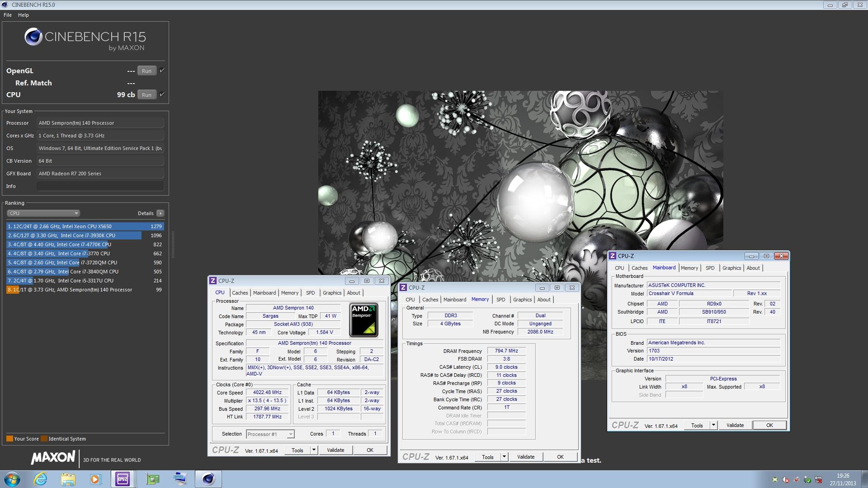The height and width of the screenshot is (488, 868).
Task: Open Windows Media Player taskbar icon
Action: point(95,479)
